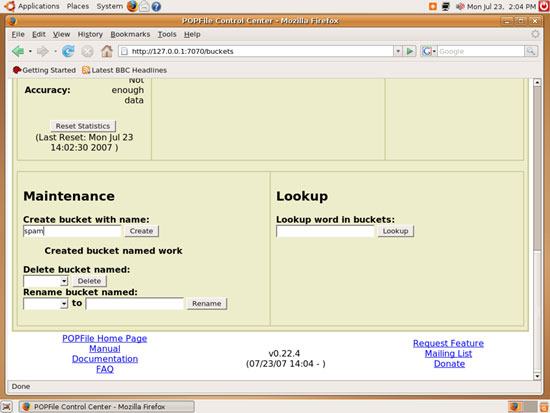Click the green Go arrow button
This screenshot has height=413, width=550.
pos(409,51)
